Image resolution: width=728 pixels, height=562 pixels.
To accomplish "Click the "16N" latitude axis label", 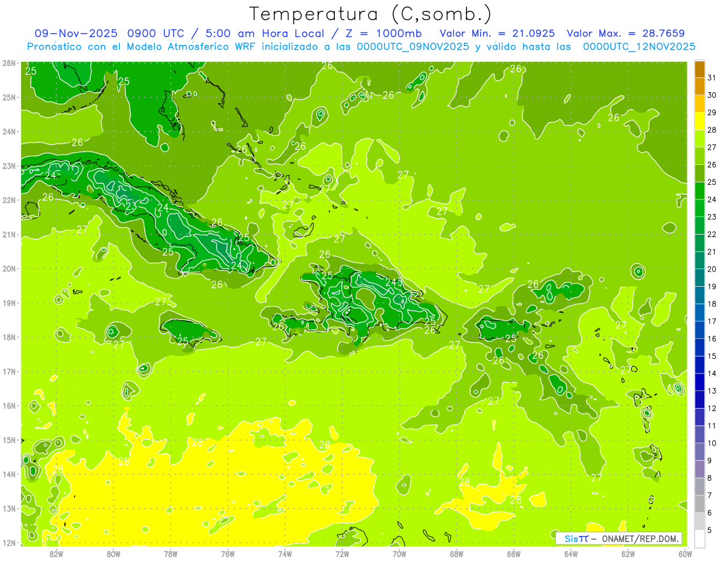I will tap(8, 406).
